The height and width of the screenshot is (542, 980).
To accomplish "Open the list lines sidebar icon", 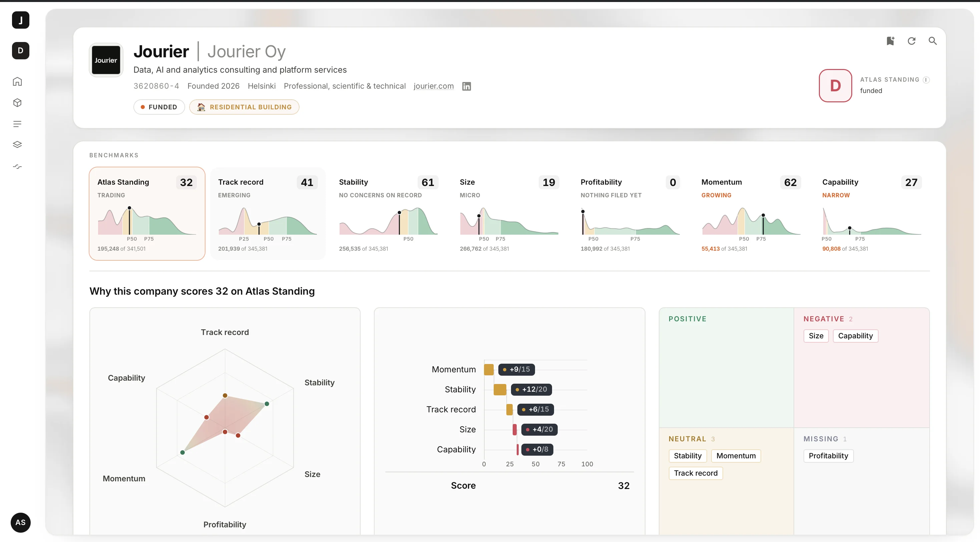I will (17, 124).
